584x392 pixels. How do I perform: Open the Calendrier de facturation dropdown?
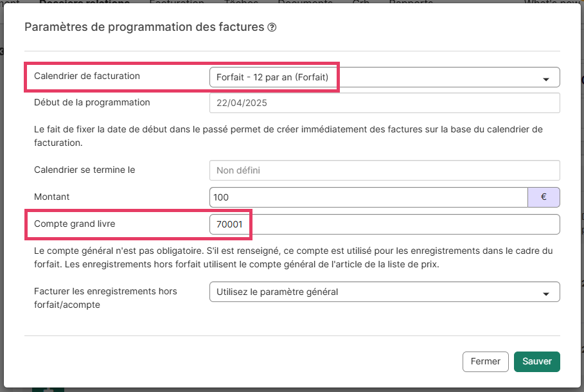pos(384,78)
